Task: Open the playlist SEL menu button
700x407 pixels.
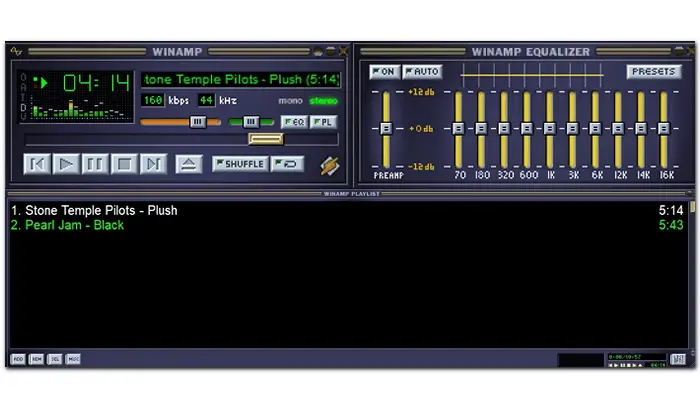Action: point(55,359)
